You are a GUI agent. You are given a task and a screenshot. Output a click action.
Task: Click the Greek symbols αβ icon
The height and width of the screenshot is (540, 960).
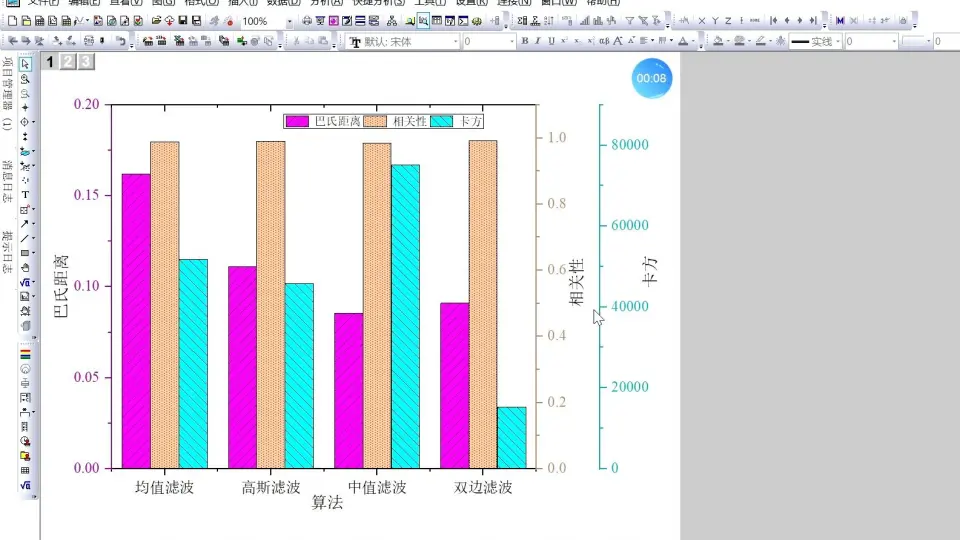point(604,41)
